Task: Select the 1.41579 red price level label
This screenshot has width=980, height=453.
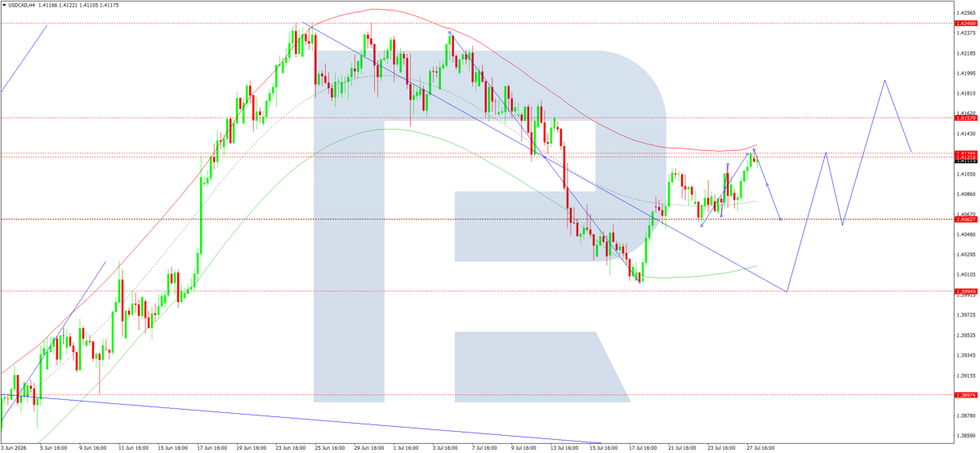Action: click(967, 118)
